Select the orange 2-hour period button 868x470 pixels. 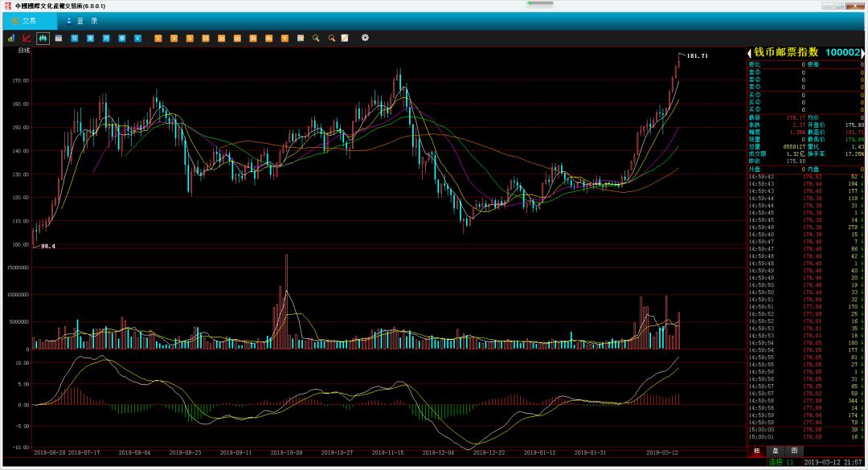pyautogui.click(x=253, y=39)
